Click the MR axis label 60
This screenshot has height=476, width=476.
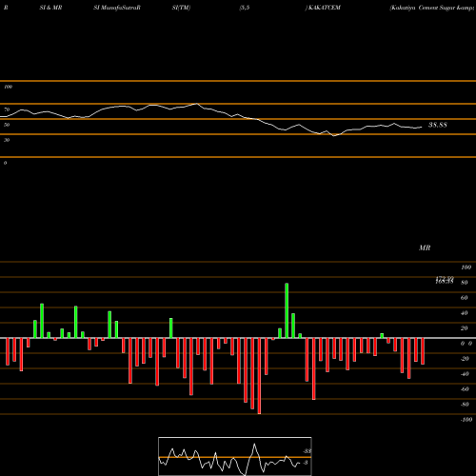point(465,298)
